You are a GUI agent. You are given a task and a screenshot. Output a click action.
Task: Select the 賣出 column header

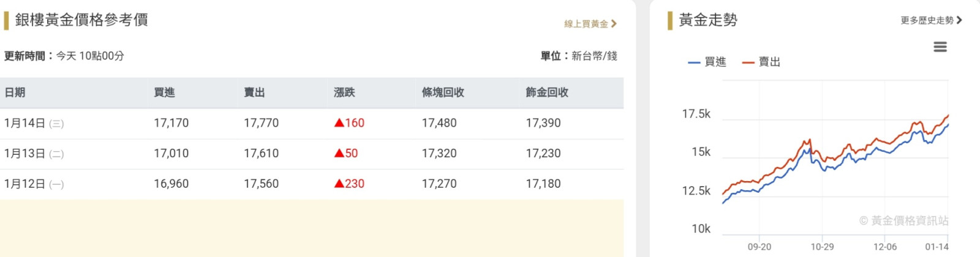(x=254, y=92)
